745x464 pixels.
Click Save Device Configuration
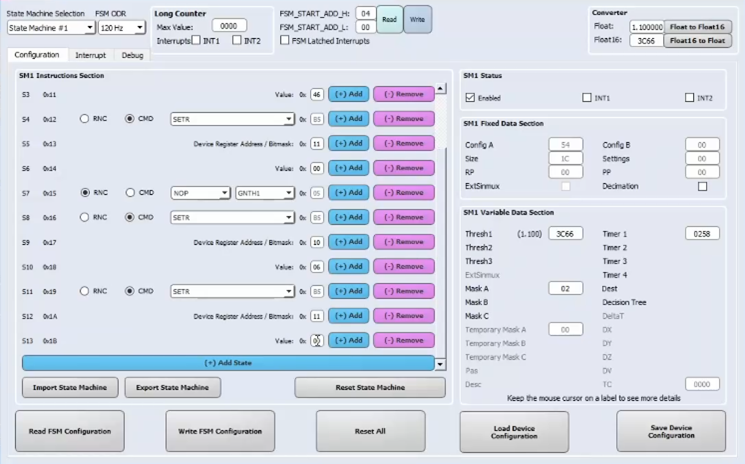tap(671, 431)
